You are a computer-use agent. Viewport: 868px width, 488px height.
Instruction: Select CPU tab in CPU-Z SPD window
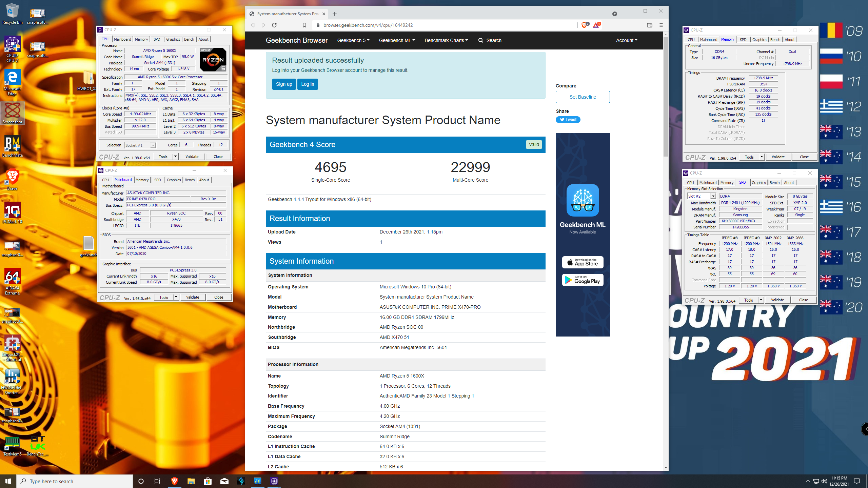coord(690,183)
